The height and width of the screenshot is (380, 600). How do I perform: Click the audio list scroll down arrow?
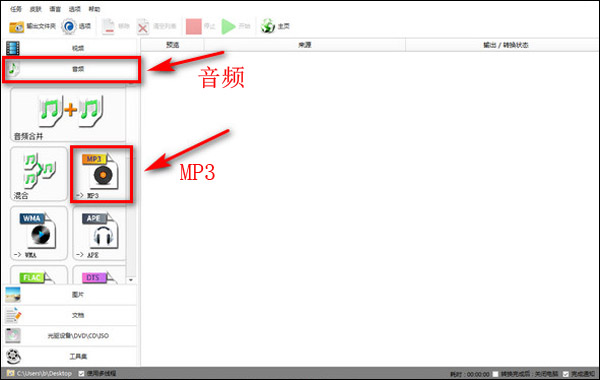131,280
